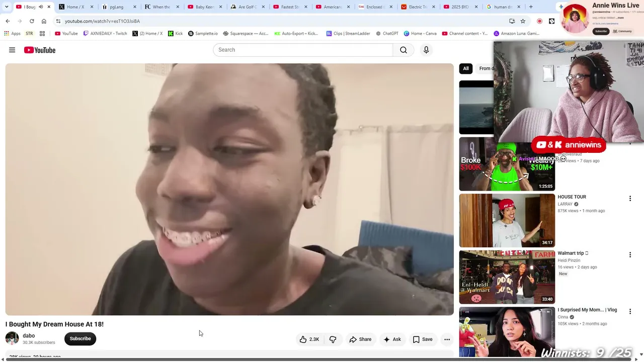This screenshot has height=362, width=644.
Task: Click the YouTube search magnifier button
Action: pos(404,50)
